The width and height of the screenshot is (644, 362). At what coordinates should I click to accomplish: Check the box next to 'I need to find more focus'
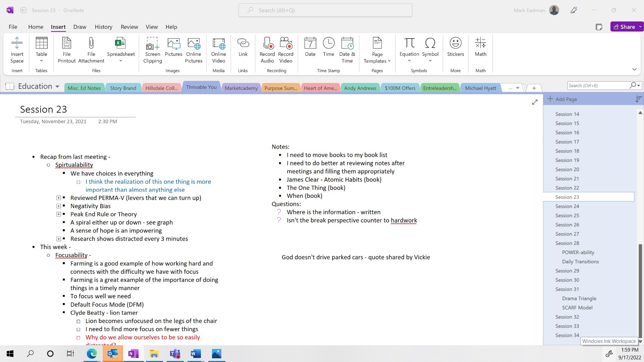pyautogui.click(x=79, y=329)
